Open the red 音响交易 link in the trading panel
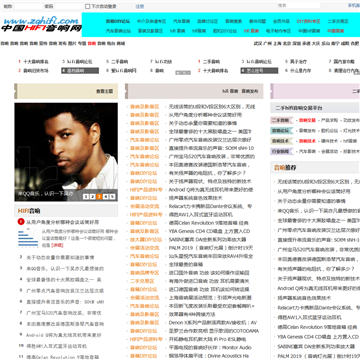The height and width of the screenshot is (360, 360). pos(307,120)
